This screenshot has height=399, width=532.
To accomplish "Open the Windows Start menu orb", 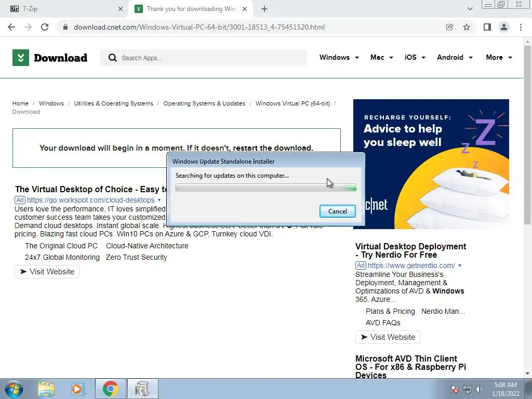I will click(14, 389).
